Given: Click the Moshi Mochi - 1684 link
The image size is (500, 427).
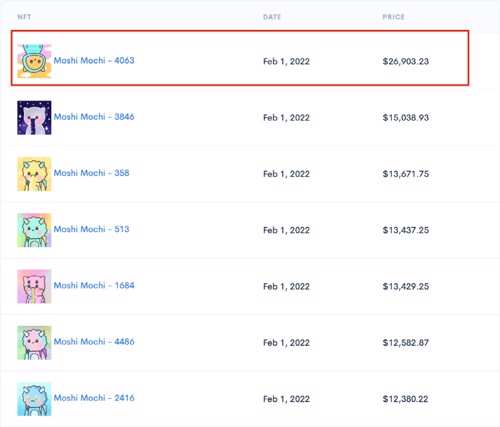Looking at the screenshot, I should click(94, 286).
